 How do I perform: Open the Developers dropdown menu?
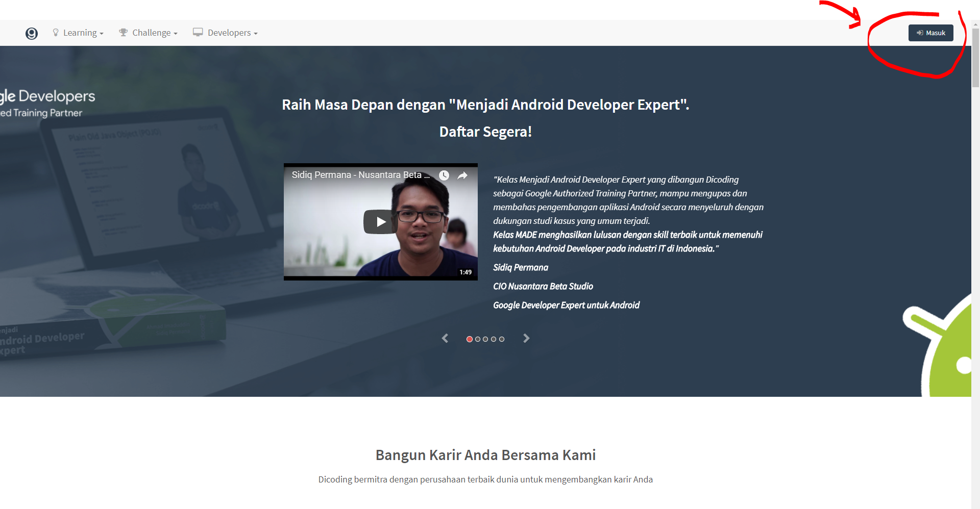tap(225, 33)
